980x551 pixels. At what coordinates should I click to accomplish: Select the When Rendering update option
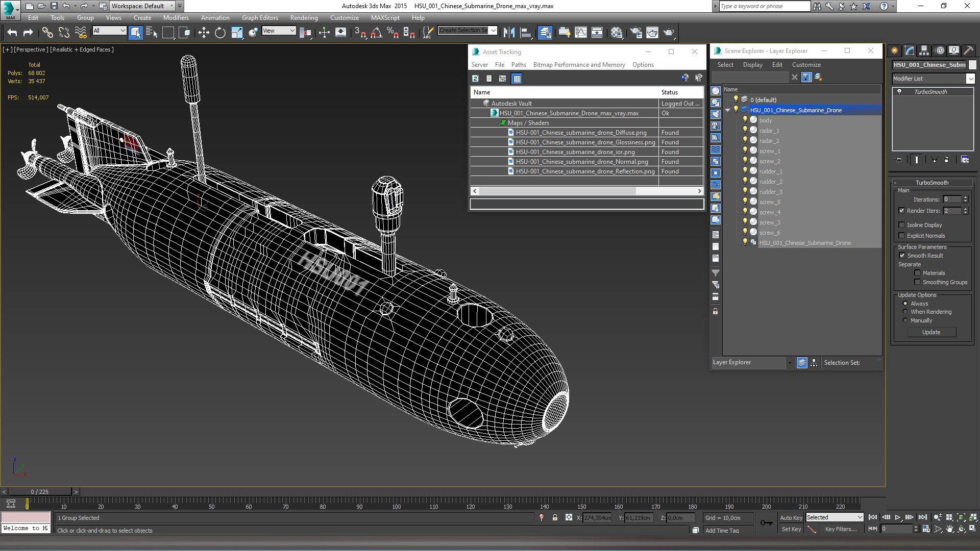(905, 312)
